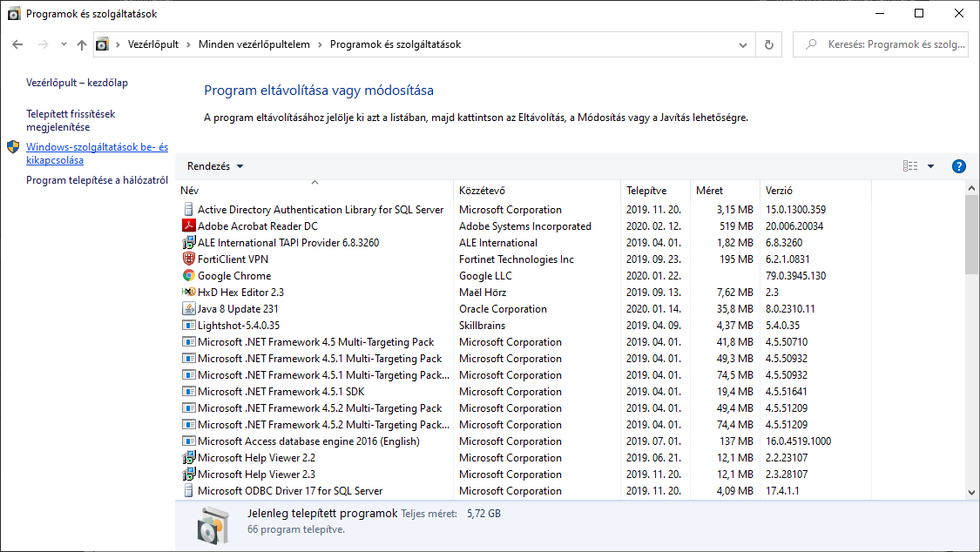The height and width of the screenshot is (552, 980).
Task: Expand the chevron after Vezérlőpult breadcrumb
Action: [188, 45]
